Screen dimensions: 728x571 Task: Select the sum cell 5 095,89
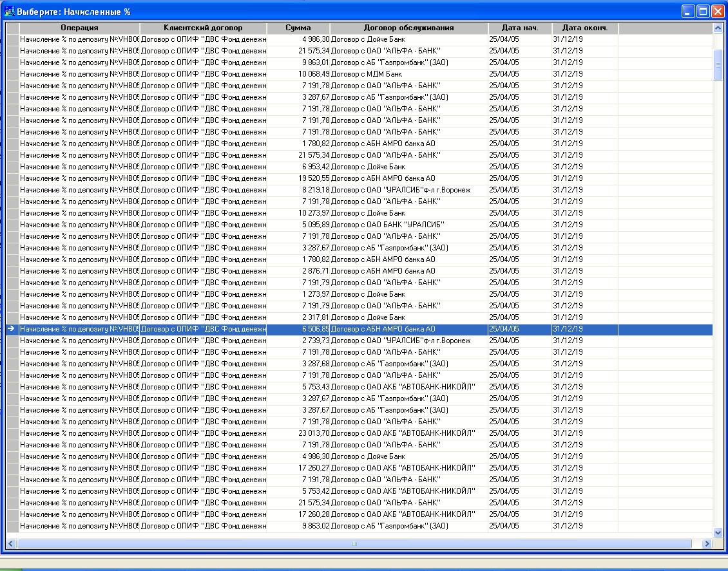click(x=298, y=225)
